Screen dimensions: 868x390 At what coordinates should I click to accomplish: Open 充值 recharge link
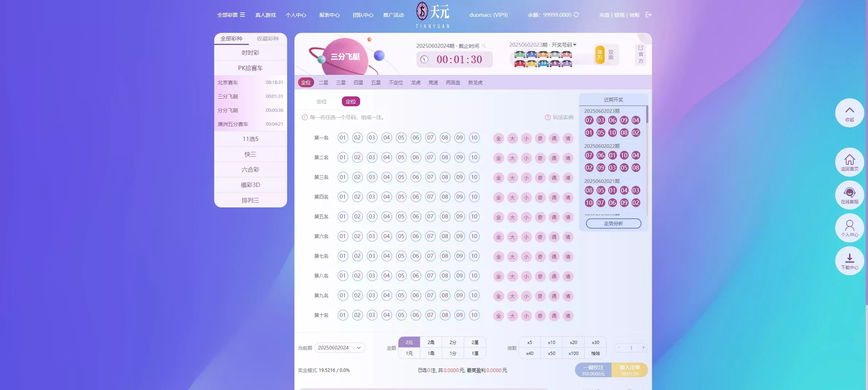[x=603, y=15]
